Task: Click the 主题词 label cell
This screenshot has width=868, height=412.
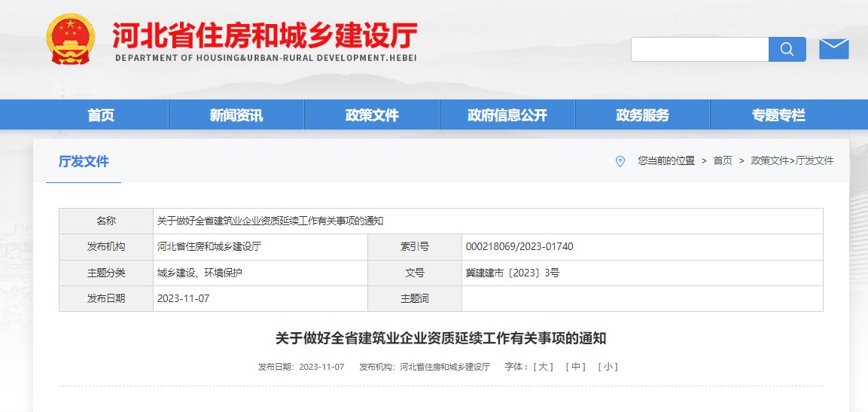Action: [415, 299]
